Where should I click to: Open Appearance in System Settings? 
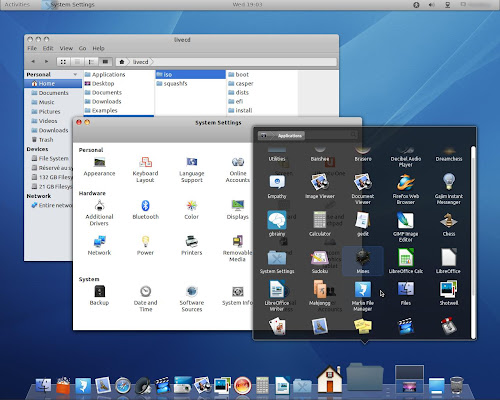[x=99, y=167]
